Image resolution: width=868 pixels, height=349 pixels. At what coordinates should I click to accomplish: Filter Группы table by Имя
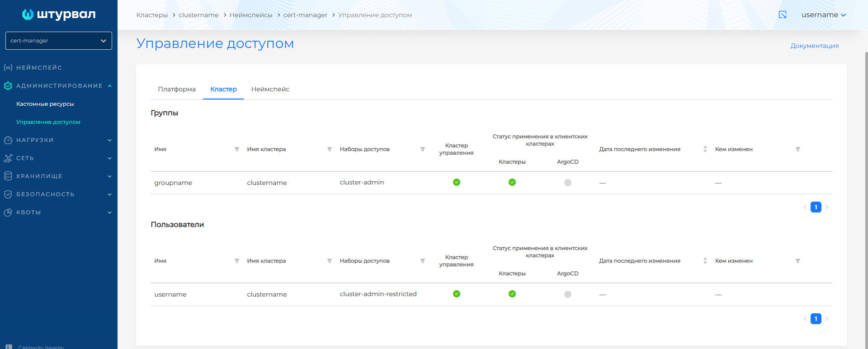tap(237, 149)
